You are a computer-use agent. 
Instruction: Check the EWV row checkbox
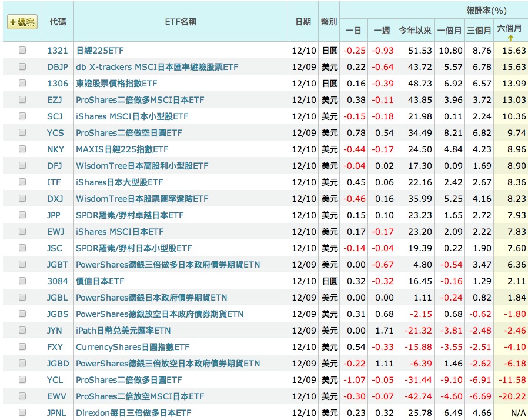tap(22, 396)
